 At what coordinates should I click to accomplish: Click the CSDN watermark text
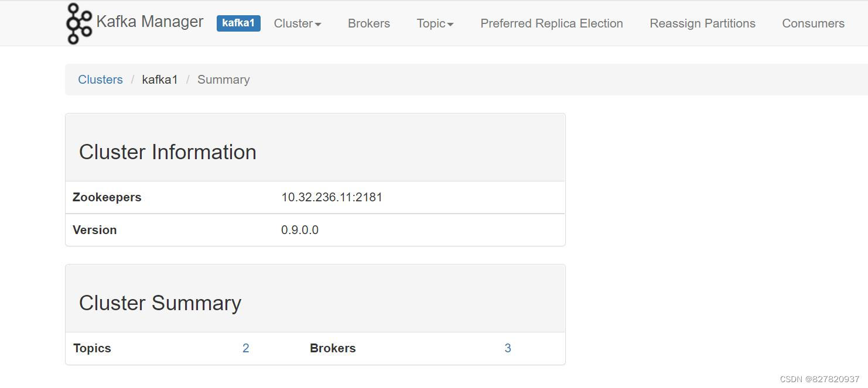pos(819,379)
